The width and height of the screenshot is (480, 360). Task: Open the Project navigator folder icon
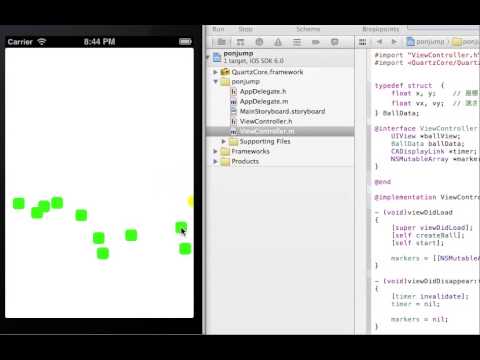[222, 42]
